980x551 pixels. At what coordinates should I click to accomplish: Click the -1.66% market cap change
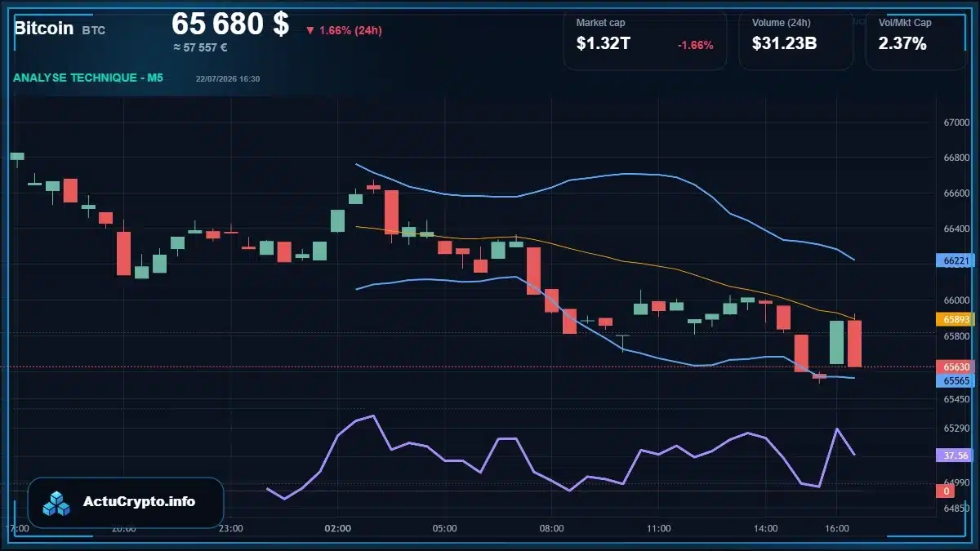(x=696, y=45)
